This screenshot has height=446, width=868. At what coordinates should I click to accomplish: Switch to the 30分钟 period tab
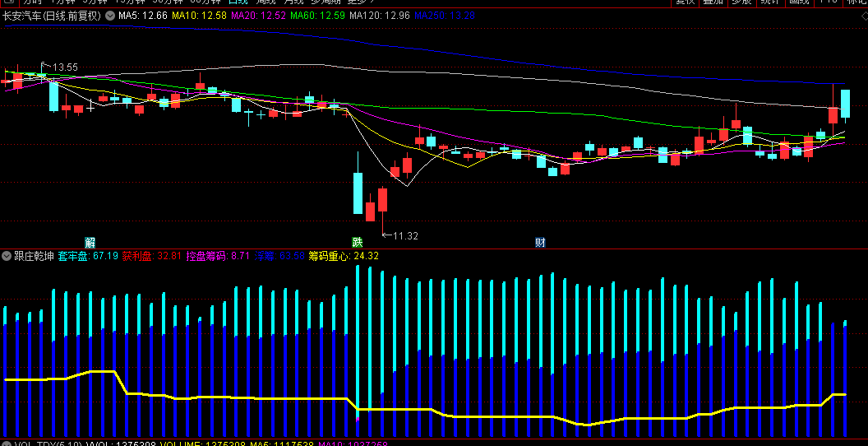point(167,2)
